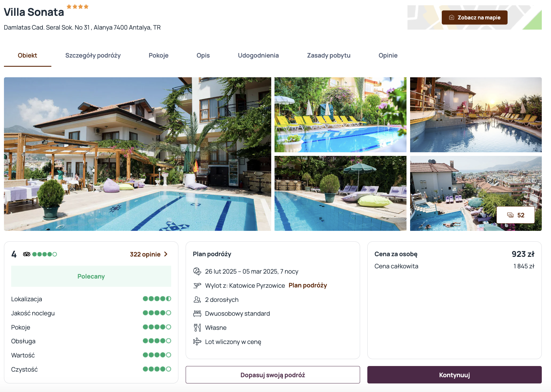Click Dopasuj swoją podróż button

[x=273, y=375]
